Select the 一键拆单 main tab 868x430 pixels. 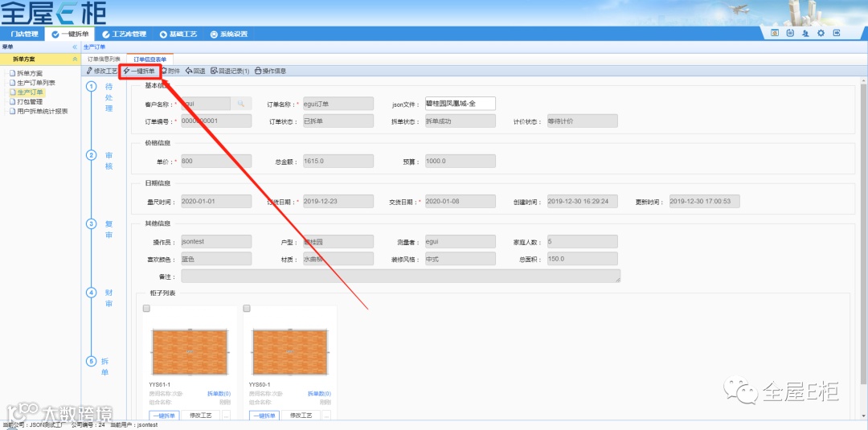tap(70, 35)
